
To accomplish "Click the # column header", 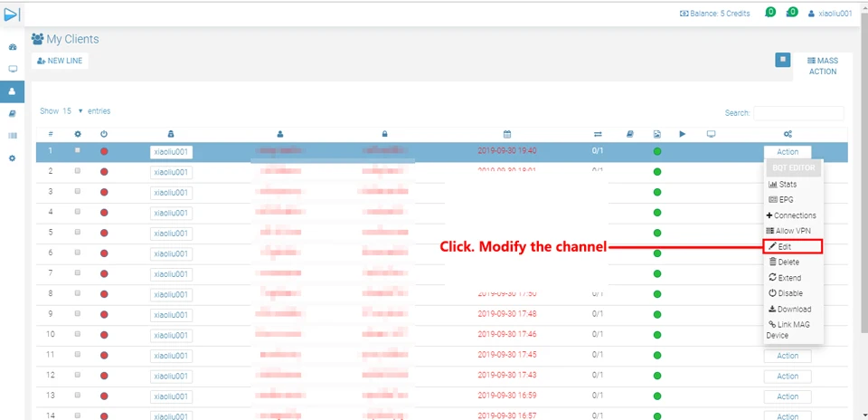I will [51, 134].
